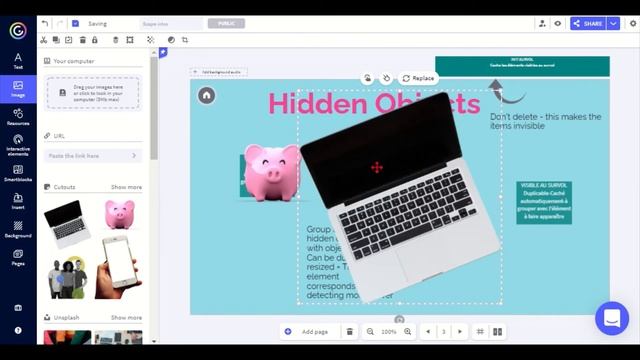
Task: Submit the URL with arrow icon
Action: pyautogui.click(x=134, y=156)
